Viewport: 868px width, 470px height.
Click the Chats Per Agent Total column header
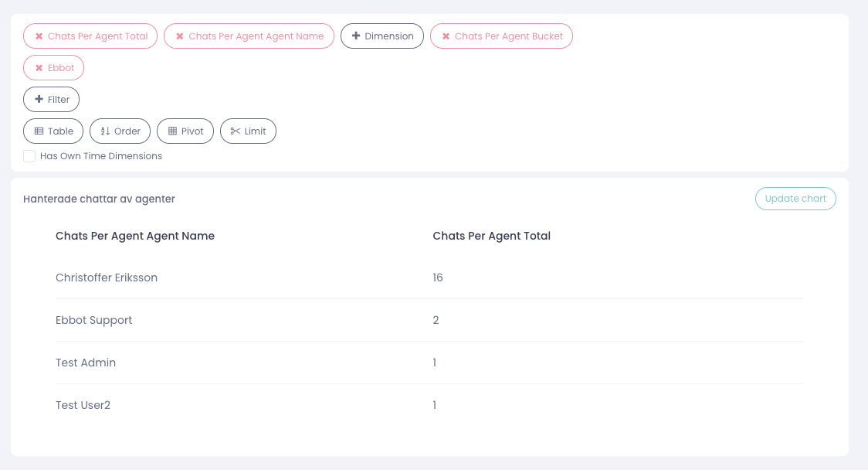(x=491, y=236)
